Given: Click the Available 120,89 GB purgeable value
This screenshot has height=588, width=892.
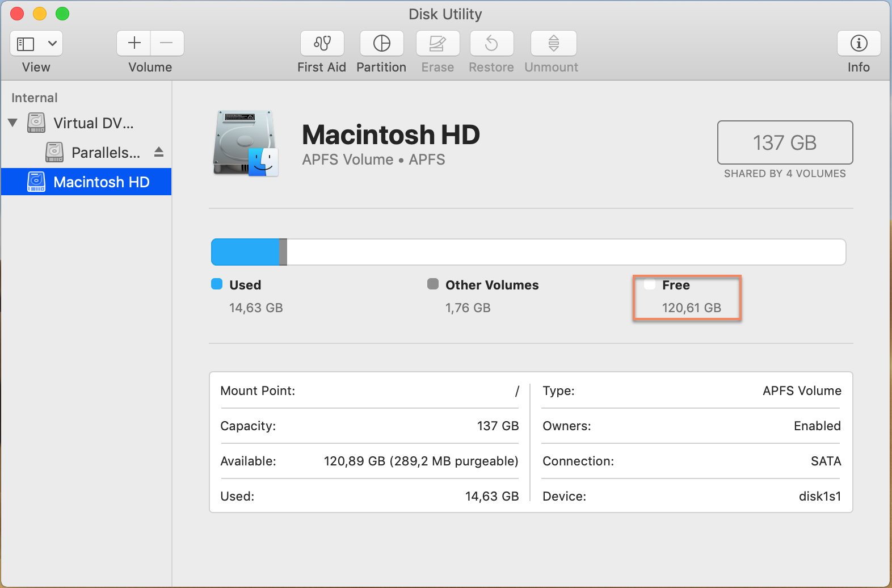Looking at the screenshot, I should [x=421, y=461].
